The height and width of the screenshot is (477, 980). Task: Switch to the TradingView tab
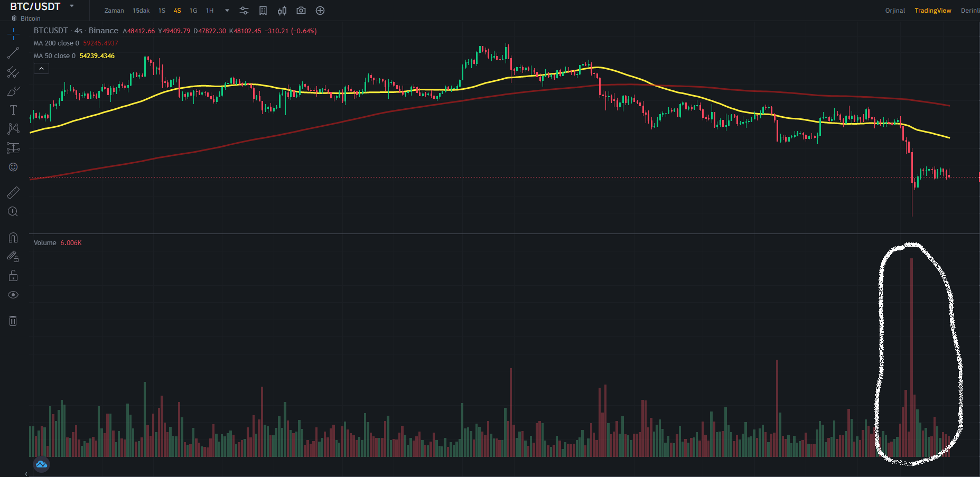(932, 11)
